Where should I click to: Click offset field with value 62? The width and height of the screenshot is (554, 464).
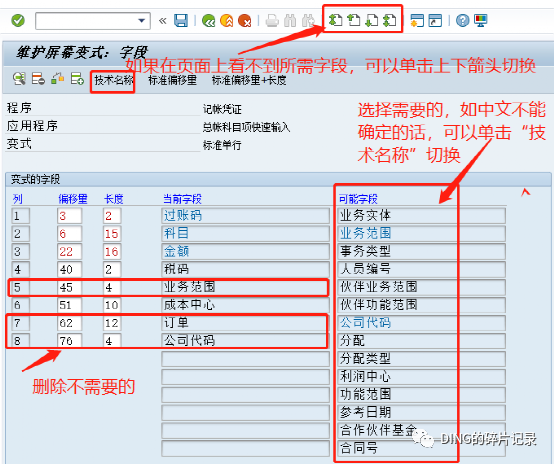point(69,323)
